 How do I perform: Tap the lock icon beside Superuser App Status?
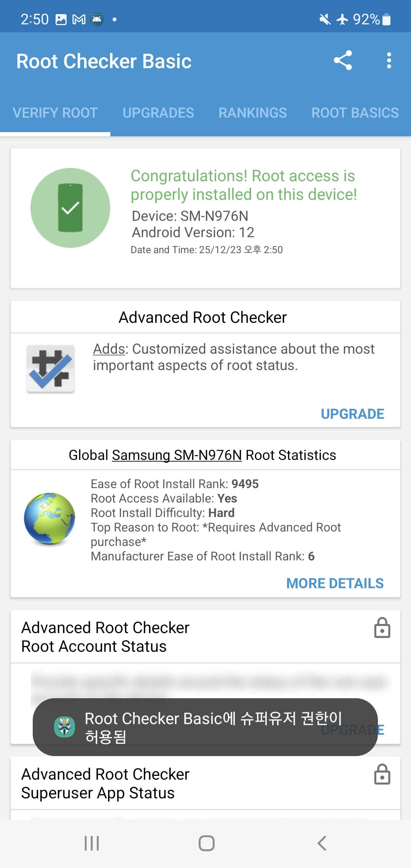[x=382, y=774]
